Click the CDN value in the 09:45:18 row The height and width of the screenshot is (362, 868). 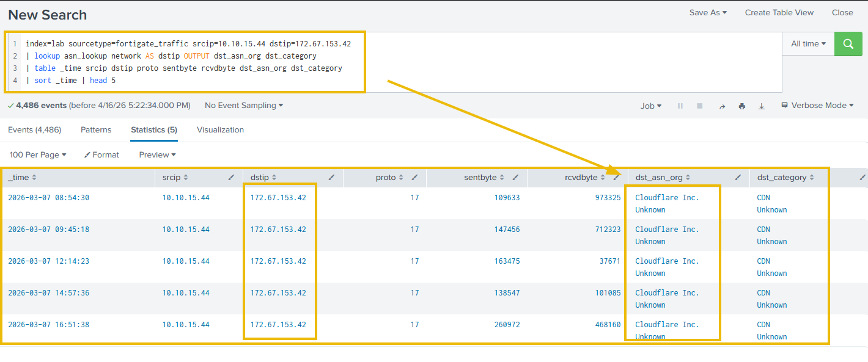(763, 230)
